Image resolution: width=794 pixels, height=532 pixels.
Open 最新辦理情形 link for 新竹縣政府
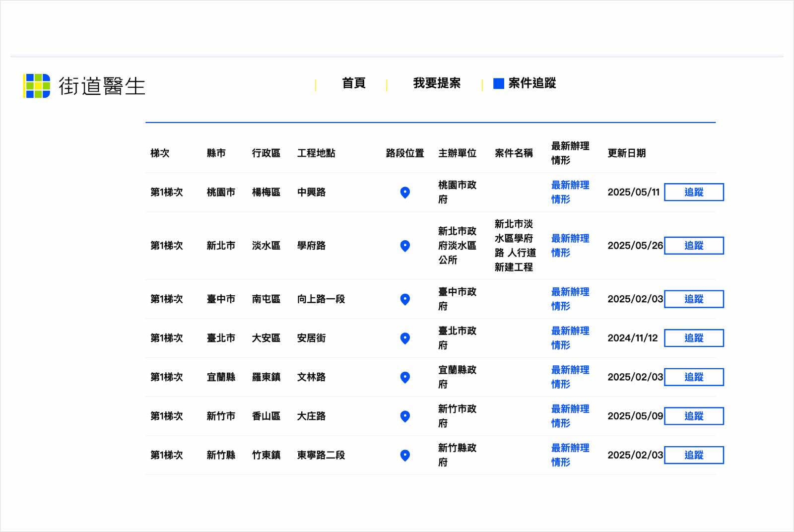[570, 455]
